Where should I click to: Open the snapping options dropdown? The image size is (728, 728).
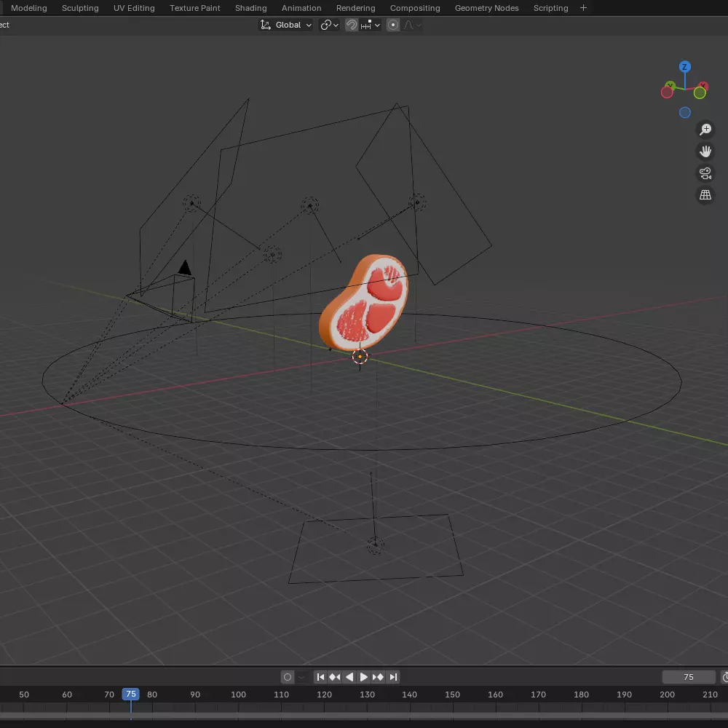tap(371, 25)
